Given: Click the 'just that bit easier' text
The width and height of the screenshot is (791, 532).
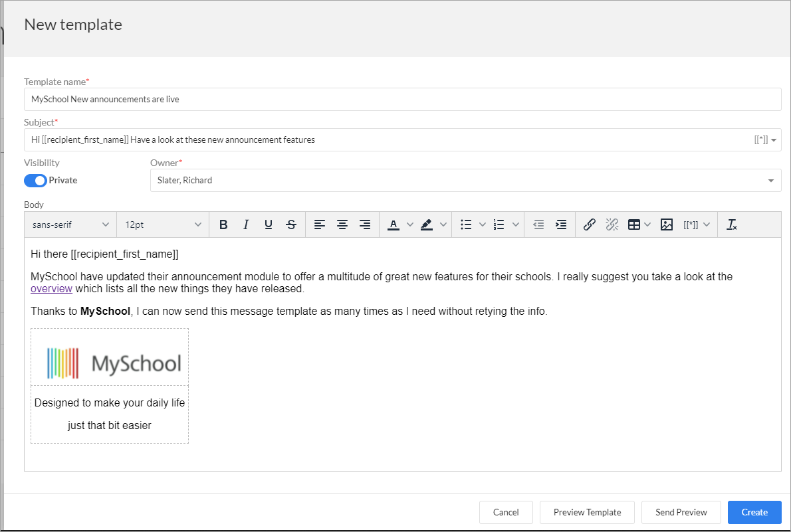Looking at the screenshot, I should pos(110,426).
